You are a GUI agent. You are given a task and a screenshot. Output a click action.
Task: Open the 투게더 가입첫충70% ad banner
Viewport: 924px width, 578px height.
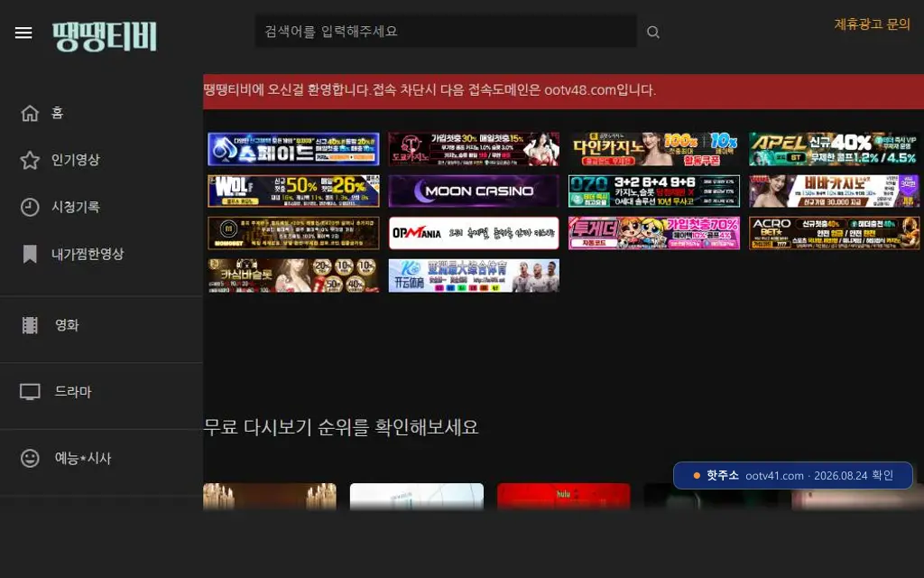[x=654, y=233]
